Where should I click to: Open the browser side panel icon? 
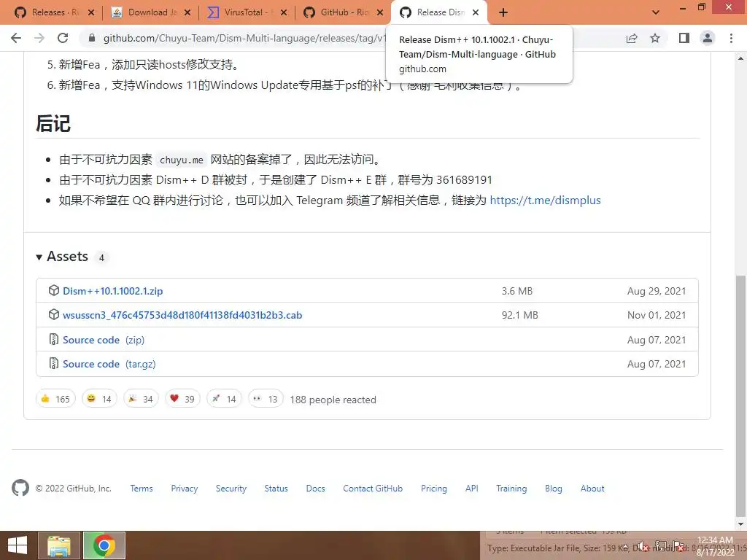tap(684, 38)
